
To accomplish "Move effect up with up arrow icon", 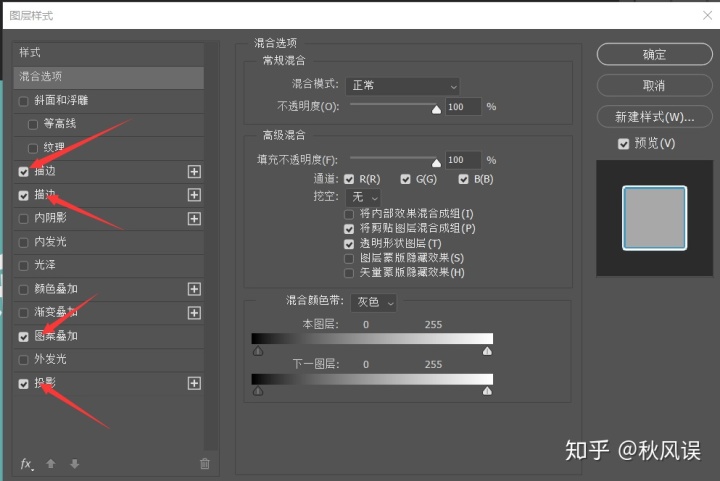I will pos(51,464).
